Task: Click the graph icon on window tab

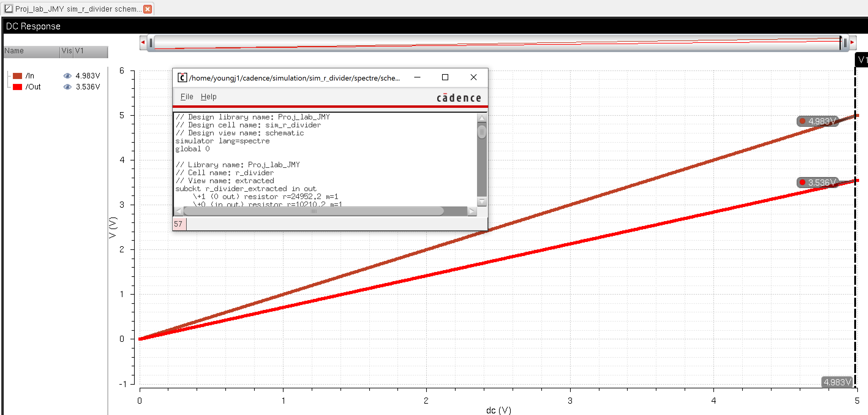Action: pos(9,9)
